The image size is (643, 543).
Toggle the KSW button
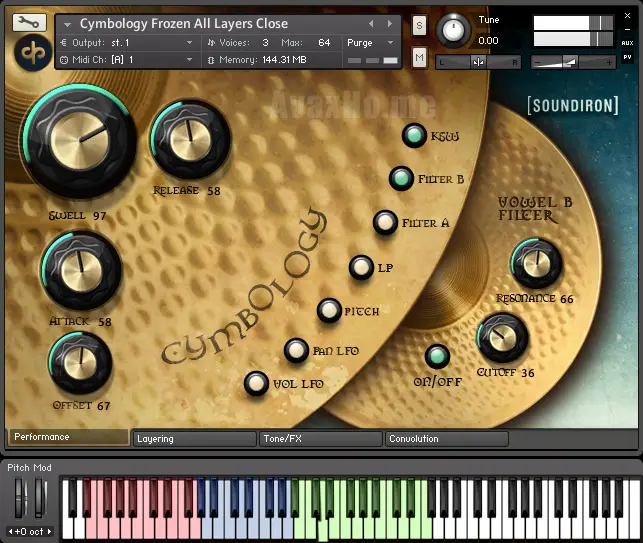click(414, 135)
